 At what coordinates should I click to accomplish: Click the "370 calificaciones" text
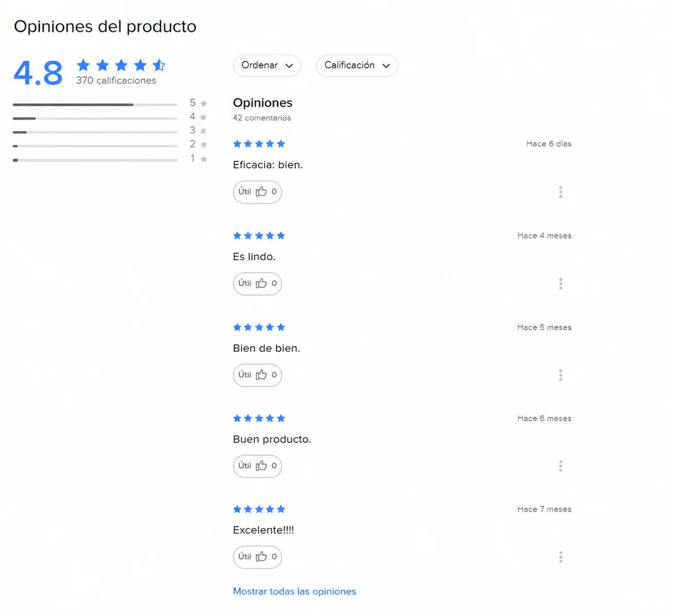point(116,80)
